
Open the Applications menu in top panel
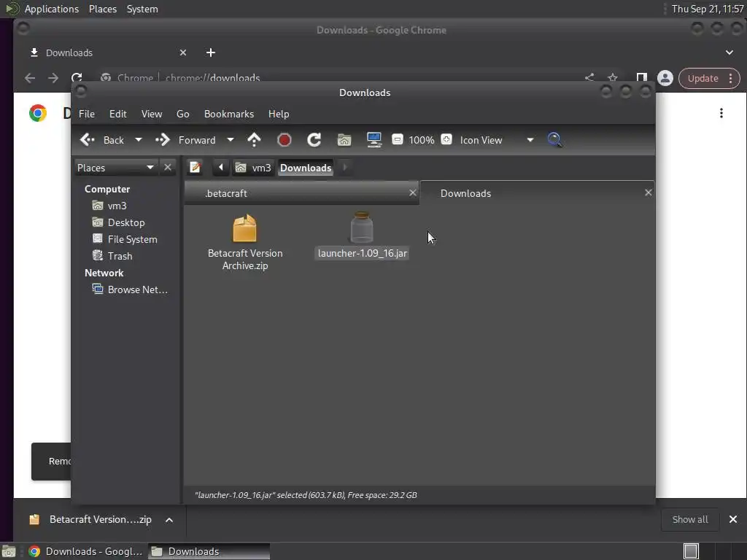[x=52, y=9]
